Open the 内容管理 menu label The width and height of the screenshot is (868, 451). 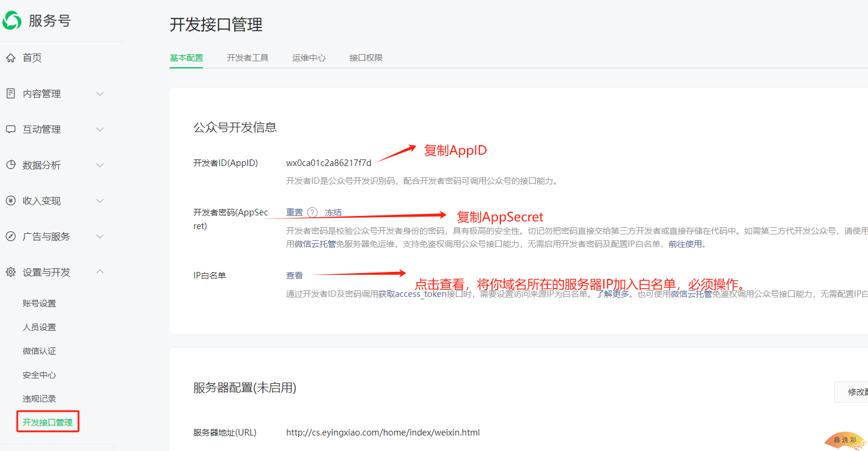[42, 93]
